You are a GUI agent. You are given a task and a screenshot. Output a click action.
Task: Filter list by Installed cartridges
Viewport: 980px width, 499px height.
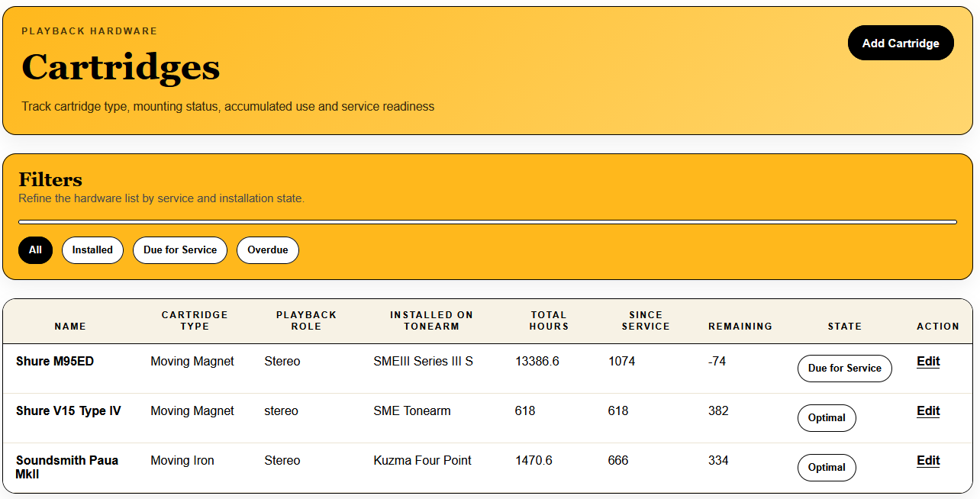92,250
